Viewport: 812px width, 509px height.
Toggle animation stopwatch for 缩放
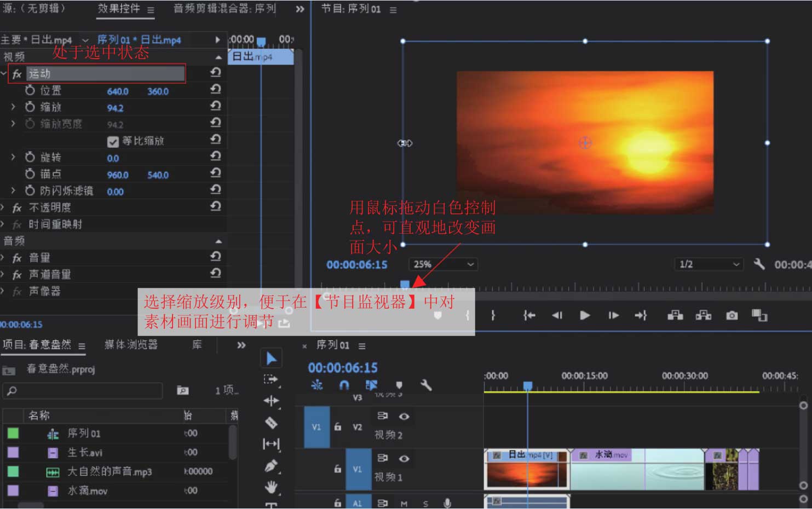coord(30,107)
